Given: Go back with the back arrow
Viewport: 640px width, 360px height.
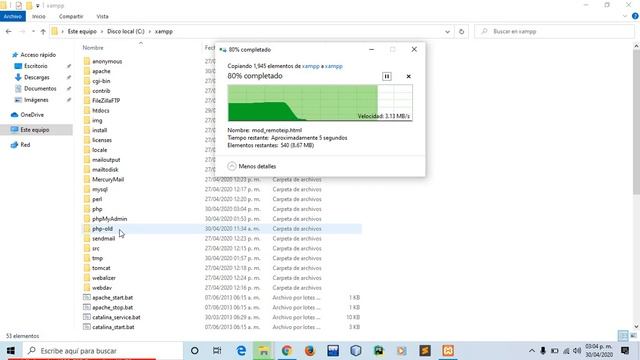Looking at the screenshot, I should 9,31.
